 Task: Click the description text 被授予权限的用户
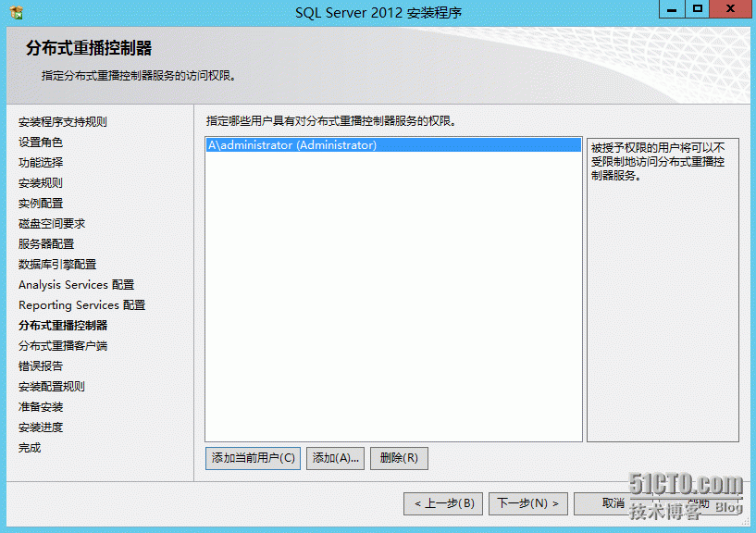[x=658, y=161]
